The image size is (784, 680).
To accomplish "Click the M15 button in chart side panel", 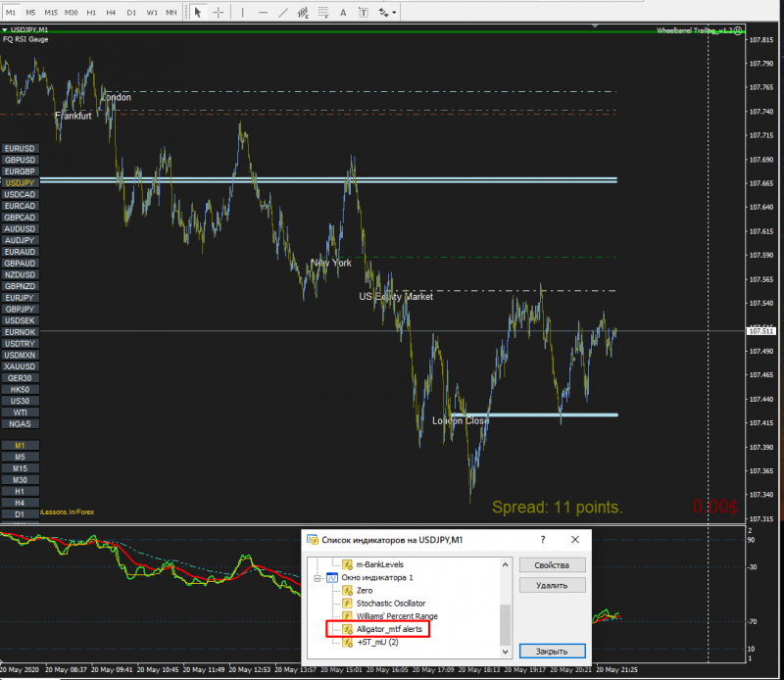I will pyautogui.click(x=20, y=468).
